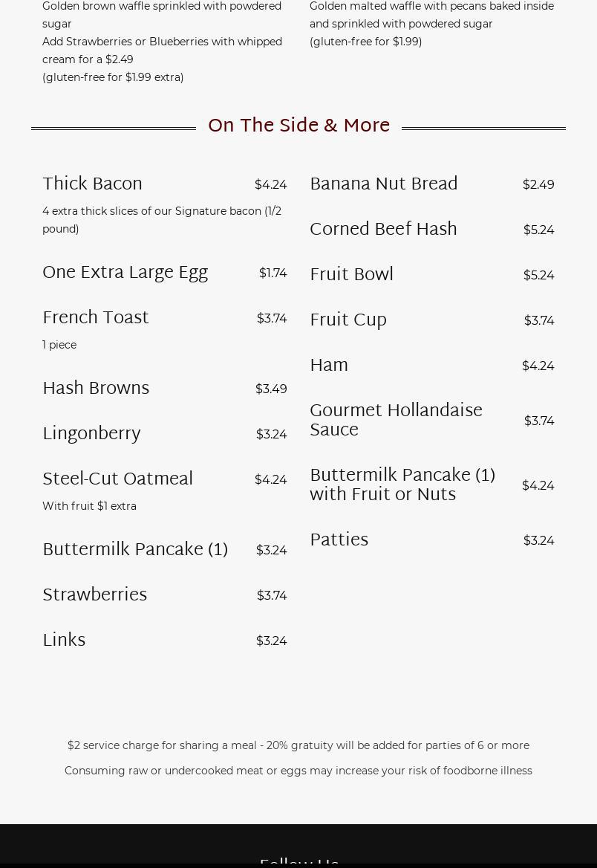Select the Banana Nut Bread item title
Image resolution: width=597 pixels, height=868 pixels.
(383, 184)
